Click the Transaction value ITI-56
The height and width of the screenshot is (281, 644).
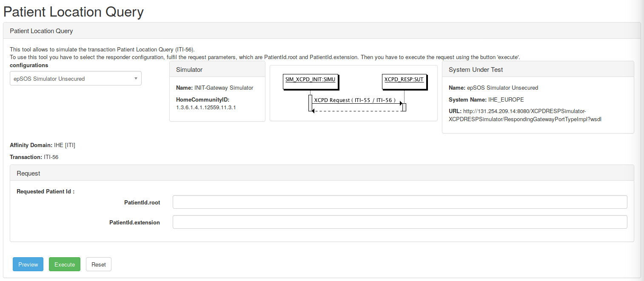click(51, 157)
